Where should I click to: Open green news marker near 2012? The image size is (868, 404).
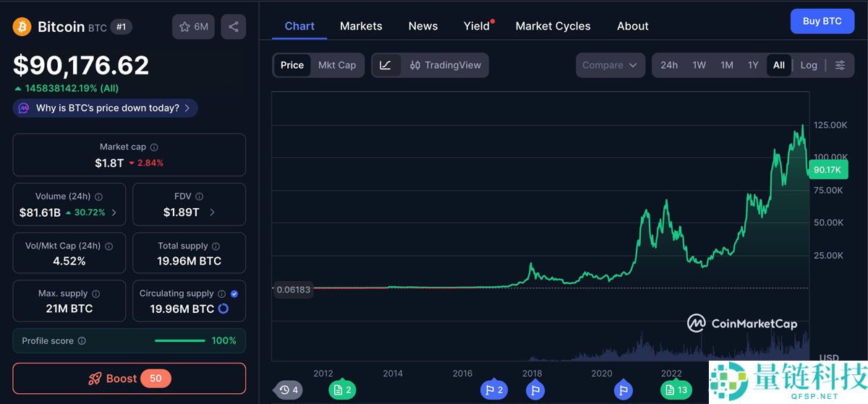(342, 390)
